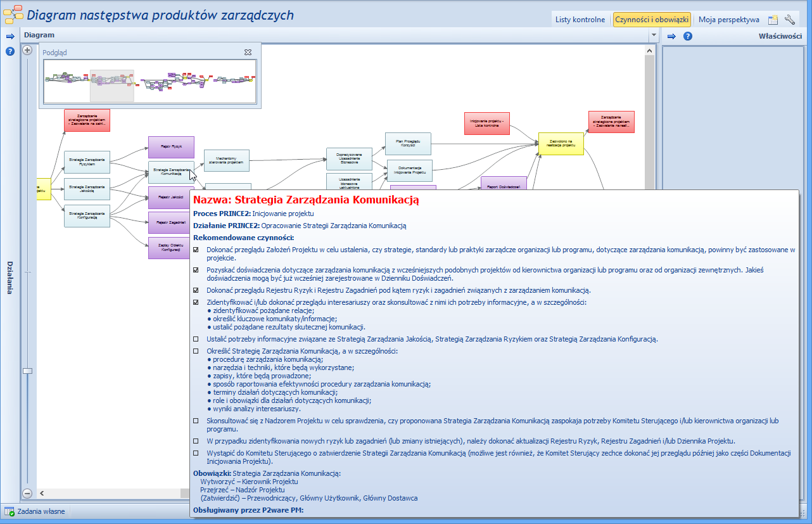Click the diagram scrollbar up arrow
Screen dimensions: 812x524
click(x=648, y=51)
